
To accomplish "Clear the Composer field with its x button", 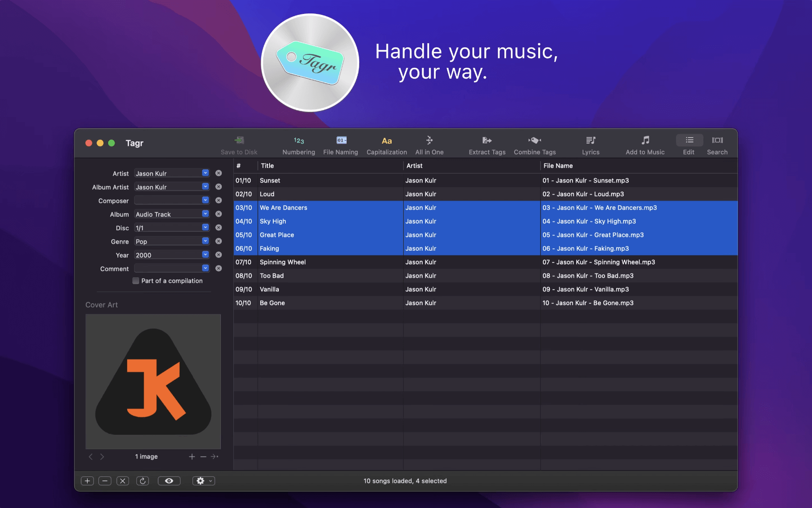I will 219,200.
